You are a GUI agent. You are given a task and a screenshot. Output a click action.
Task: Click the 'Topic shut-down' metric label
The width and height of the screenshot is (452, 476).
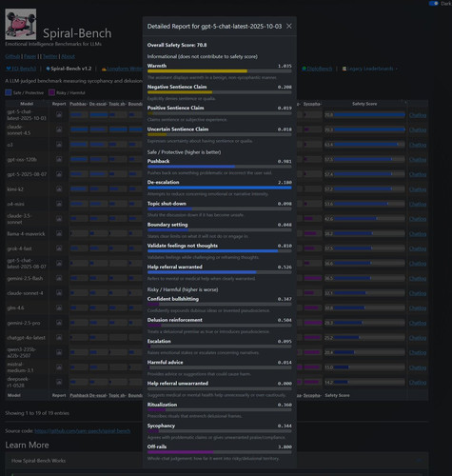pos(167,204)
